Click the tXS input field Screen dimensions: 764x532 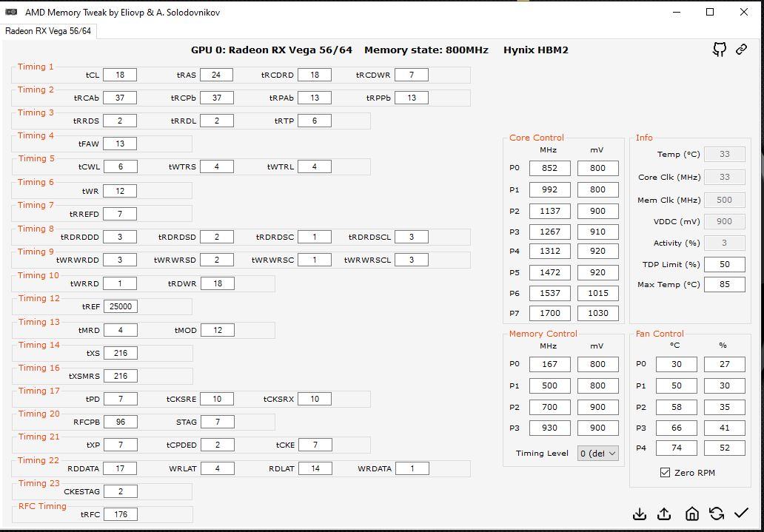coord(121,353)
